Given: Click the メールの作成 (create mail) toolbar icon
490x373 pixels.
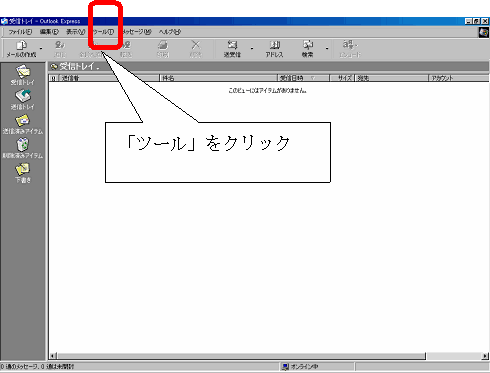Looking at the screenshot, I should tap(22, 48).
